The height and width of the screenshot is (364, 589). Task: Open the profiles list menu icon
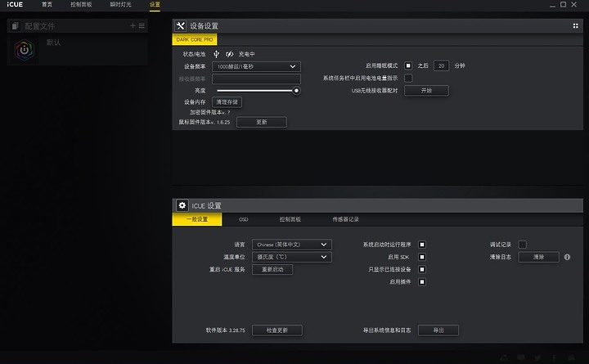(x=142, y=25)
